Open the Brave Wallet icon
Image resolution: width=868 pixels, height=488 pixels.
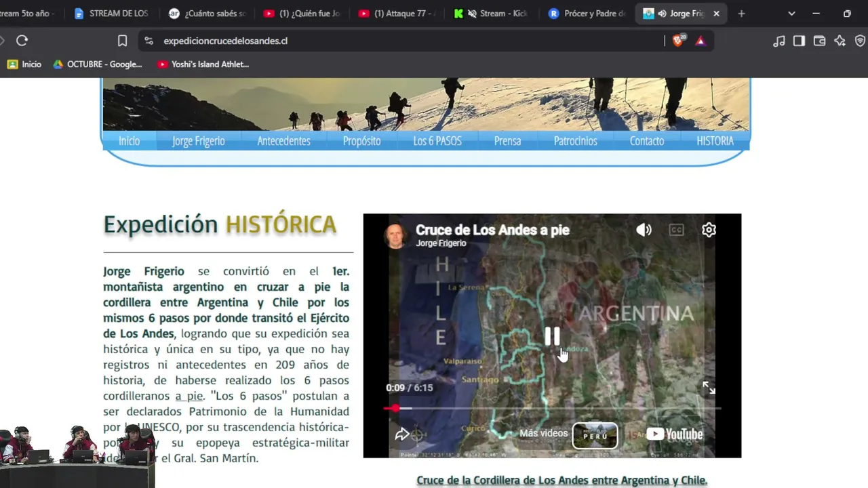pyautogui.click(x=819, y=41)
